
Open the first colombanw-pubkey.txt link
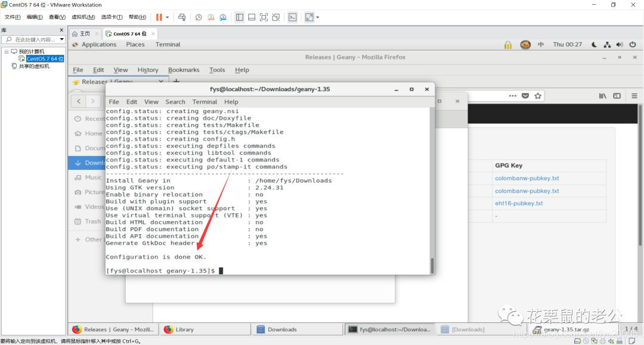click(527, 178)
